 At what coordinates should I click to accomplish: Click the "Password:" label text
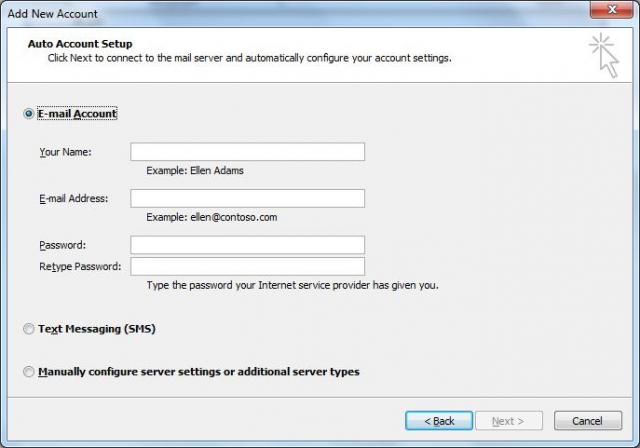click(62, 245)
